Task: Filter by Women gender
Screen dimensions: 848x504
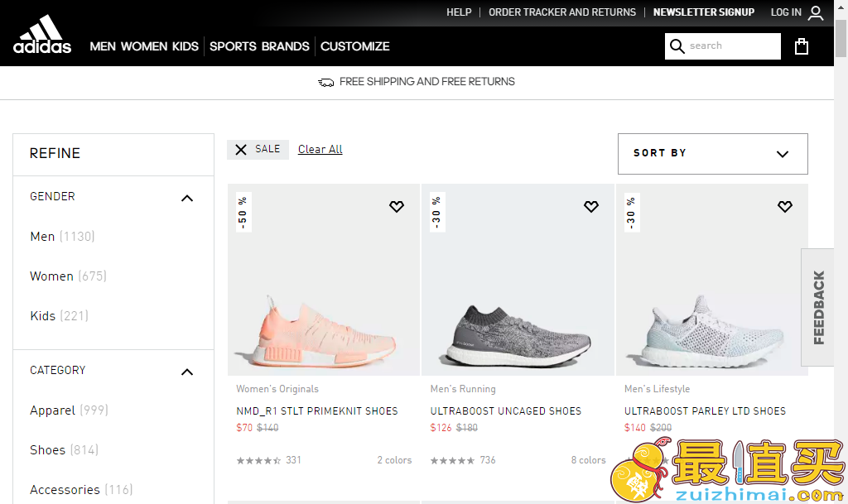Action: (x=68, y=276)
